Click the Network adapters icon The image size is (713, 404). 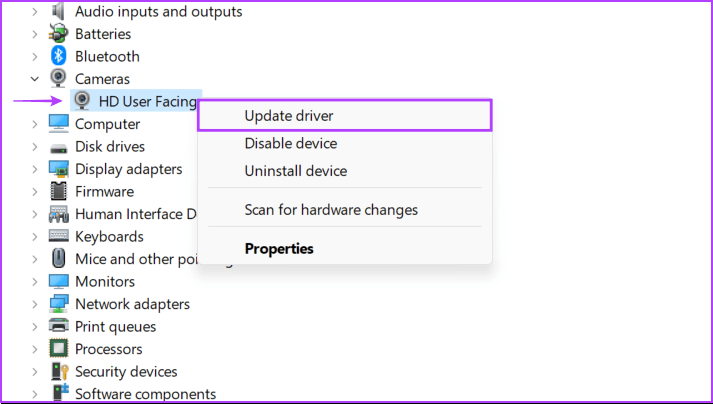click(x=59, y=304)
